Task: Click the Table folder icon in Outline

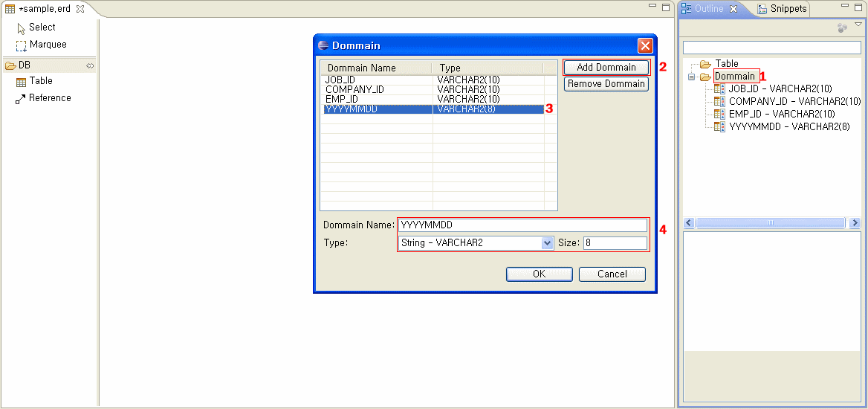Action: point(705,64)
